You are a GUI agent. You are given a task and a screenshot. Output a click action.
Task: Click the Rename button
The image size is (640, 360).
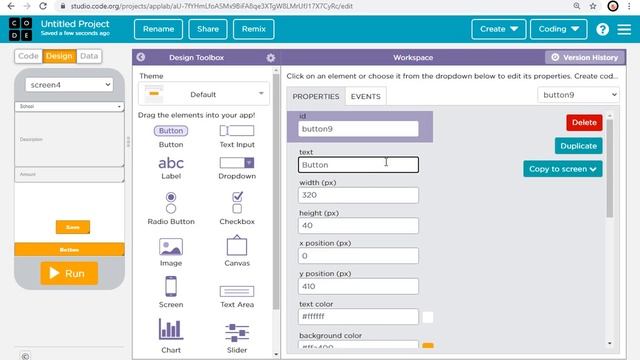[x=158, y=29]
